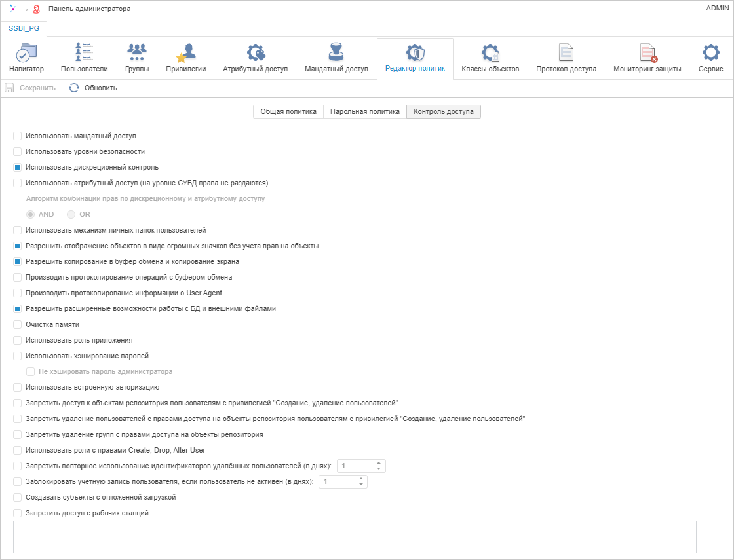Viewport: 734px width, 560px height.
Task: Click the Сохранить floppy disk icon
Action: pyautogui.click(x=9, y=88)
